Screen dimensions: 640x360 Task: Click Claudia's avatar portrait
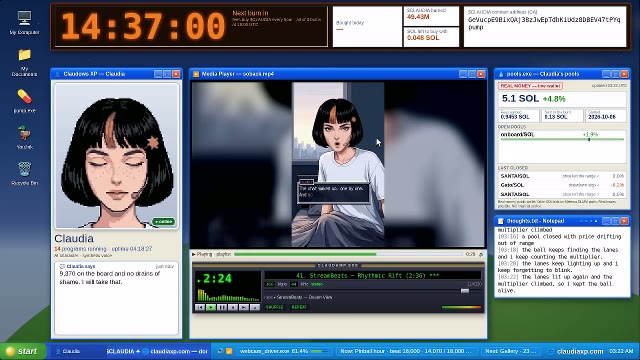(x=117, y=156)
